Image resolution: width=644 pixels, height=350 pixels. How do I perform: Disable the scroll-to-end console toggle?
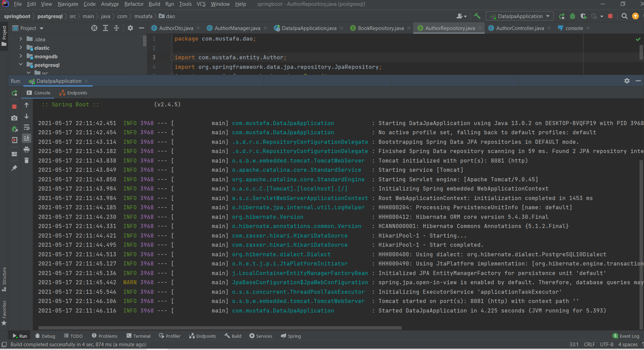coord(27,138)
